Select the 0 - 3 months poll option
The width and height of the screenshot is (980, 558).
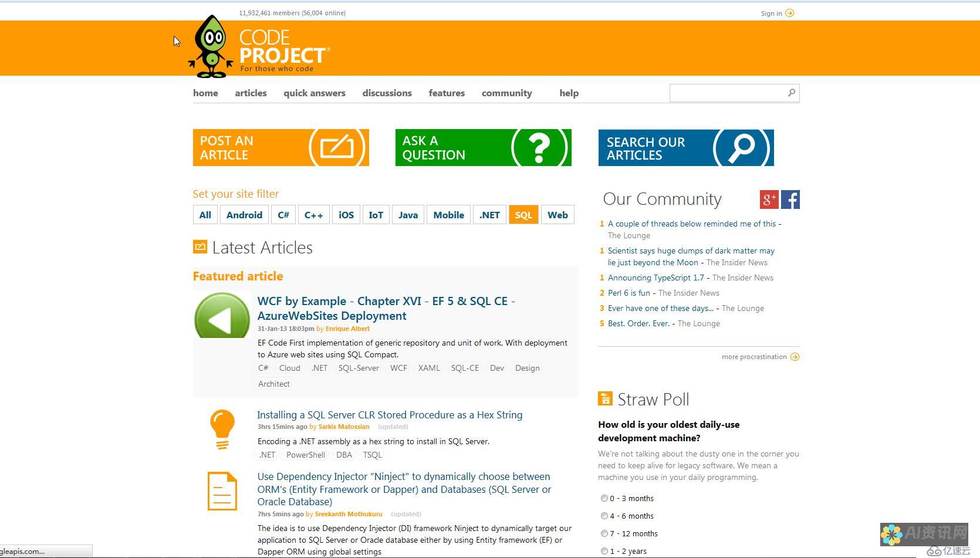click(x=604, y=498)
